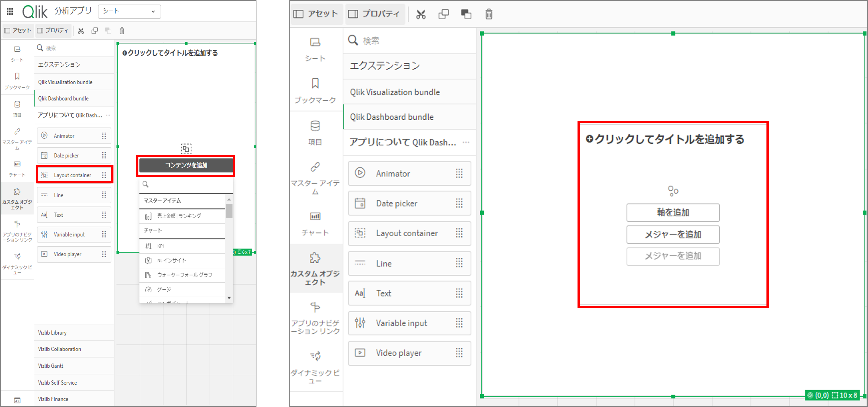Click popup list scrollbar up arrow
Screen dimensions: 868x407
(x=229, y=199)
